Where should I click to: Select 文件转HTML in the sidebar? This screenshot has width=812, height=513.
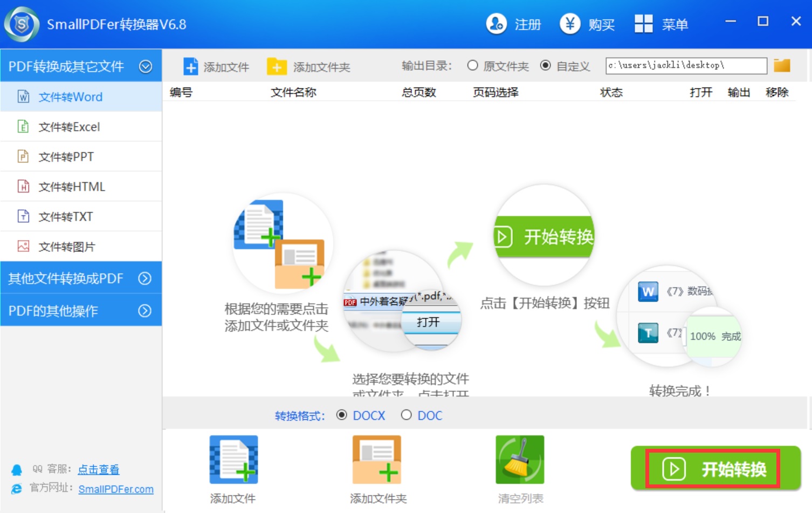pos(81,187)
